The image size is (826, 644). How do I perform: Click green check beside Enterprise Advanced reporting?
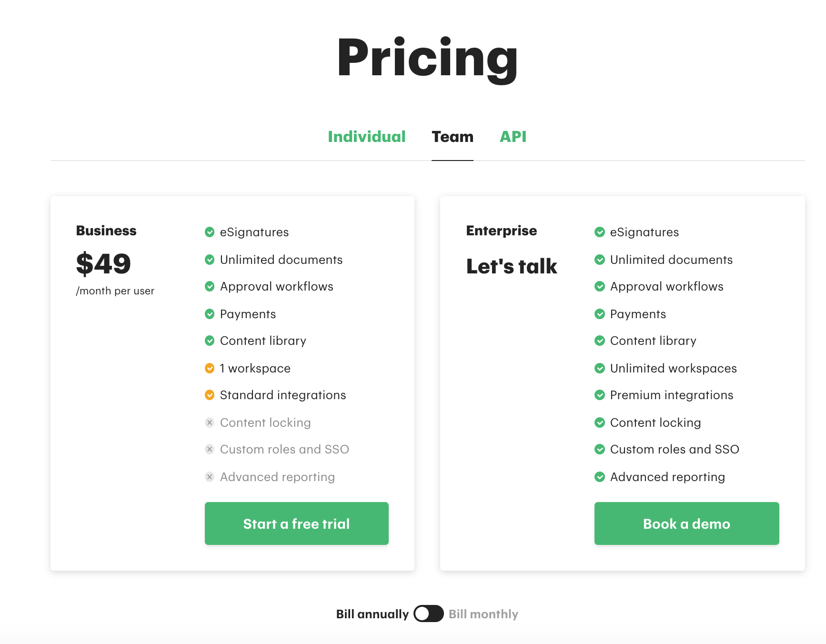point(600,477)
